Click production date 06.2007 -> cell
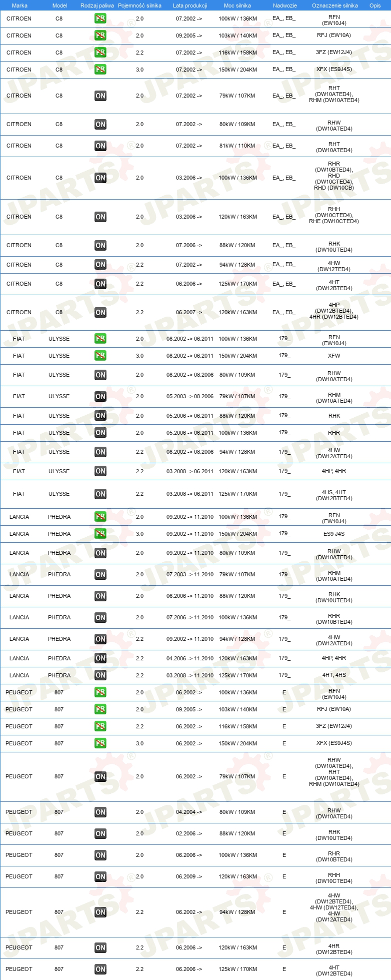 pyautogui.click(x=189, y=312)
